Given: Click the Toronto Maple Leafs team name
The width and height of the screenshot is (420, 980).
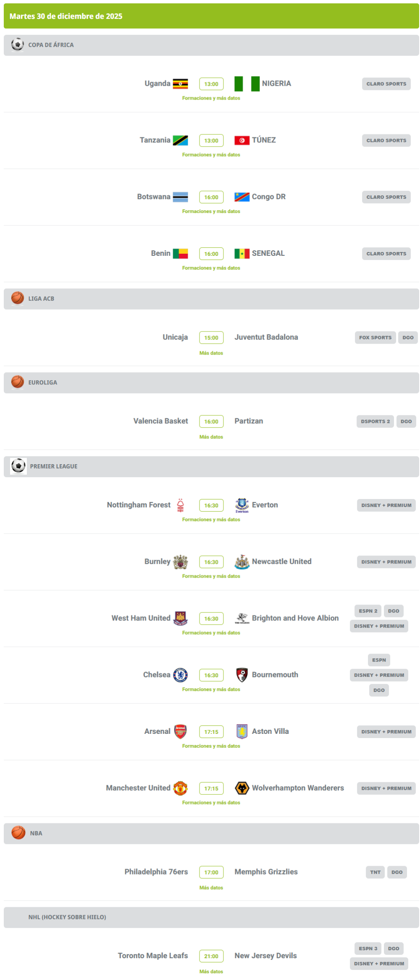Looking at the screenshot, I should point(153,956).
